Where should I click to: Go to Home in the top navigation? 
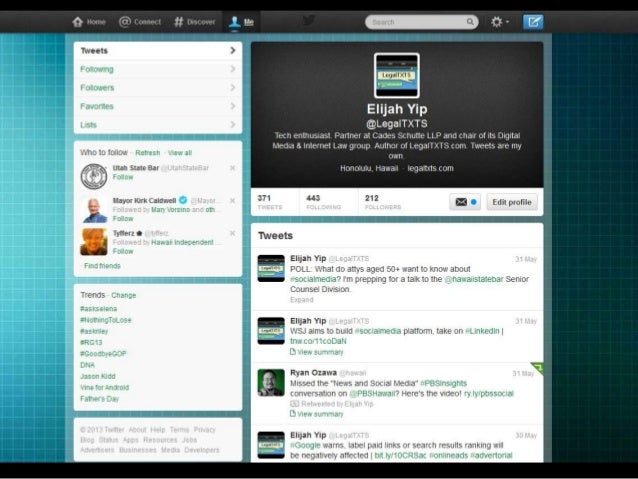(89, 22)
